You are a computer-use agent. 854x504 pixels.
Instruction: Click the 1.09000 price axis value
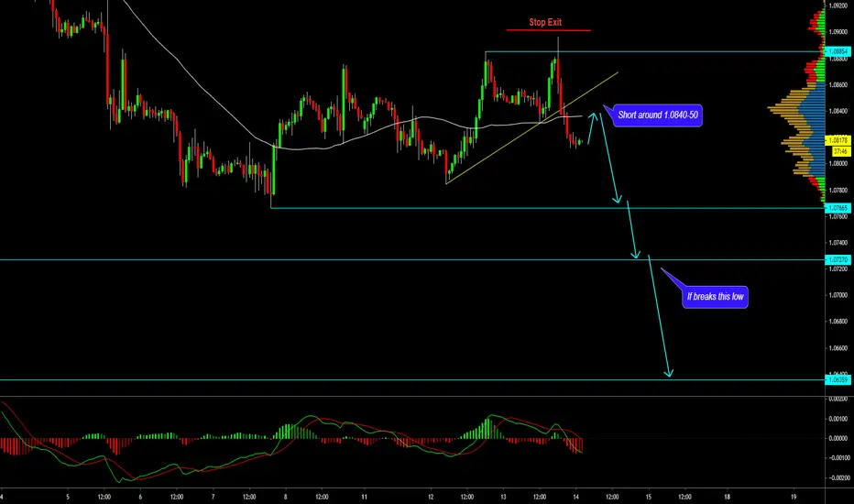pyautogui.click(x=838, y=31)
